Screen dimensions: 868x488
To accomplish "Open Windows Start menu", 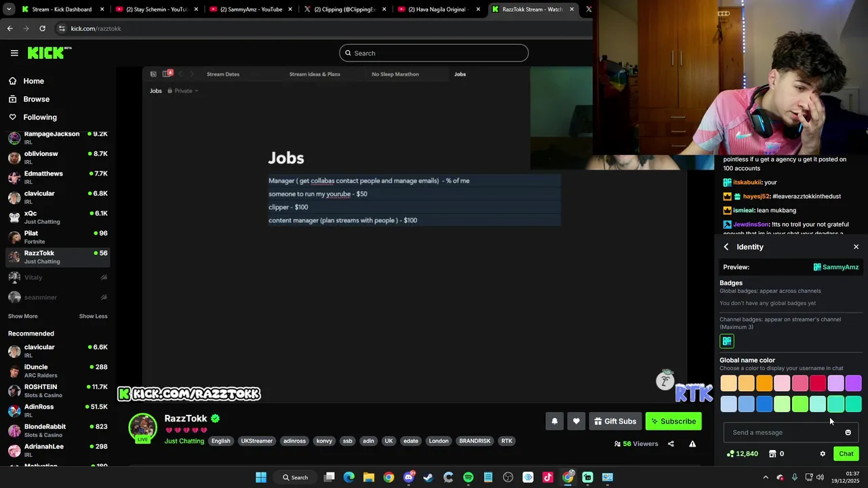I will pyautogui.click(x=261, y=477).
